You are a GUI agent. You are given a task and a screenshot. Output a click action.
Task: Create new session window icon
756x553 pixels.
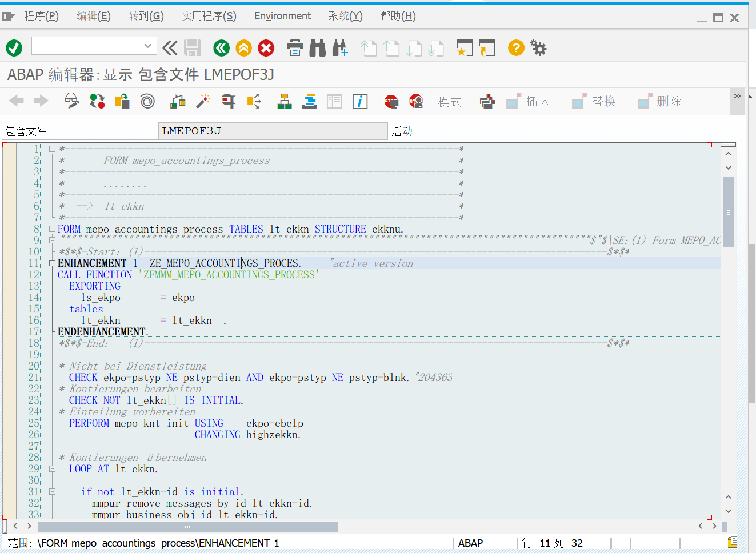pyautogui.click(x=465, y=48)
